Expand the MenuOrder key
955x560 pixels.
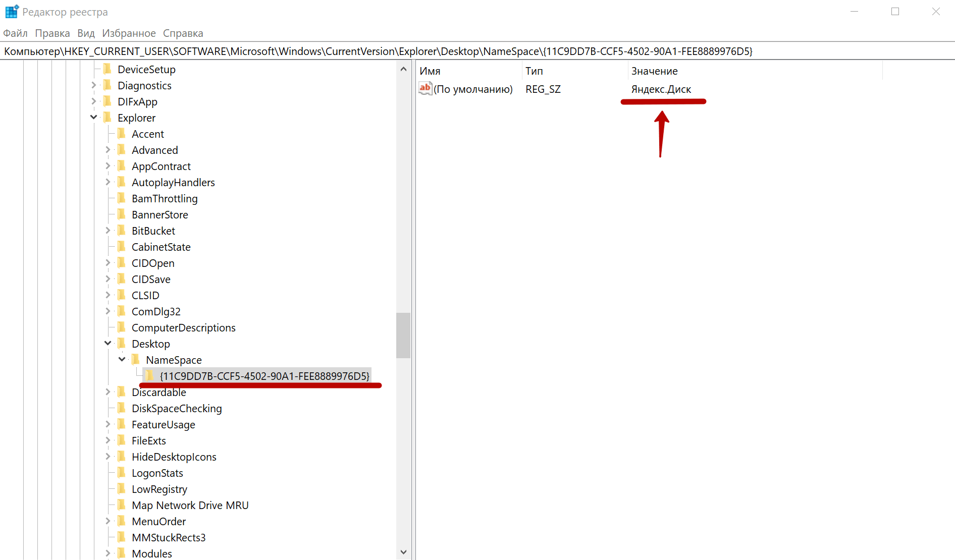pyautogui.click(x=108, y=521)
